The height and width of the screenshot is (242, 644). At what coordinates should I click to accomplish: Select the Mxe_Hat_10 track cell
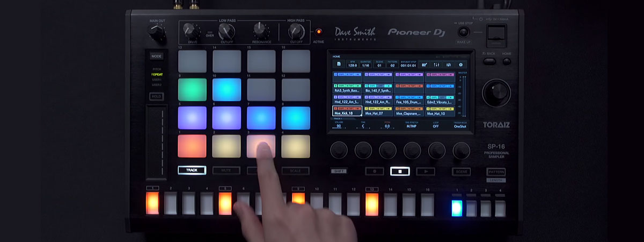(x=440, y=111)
